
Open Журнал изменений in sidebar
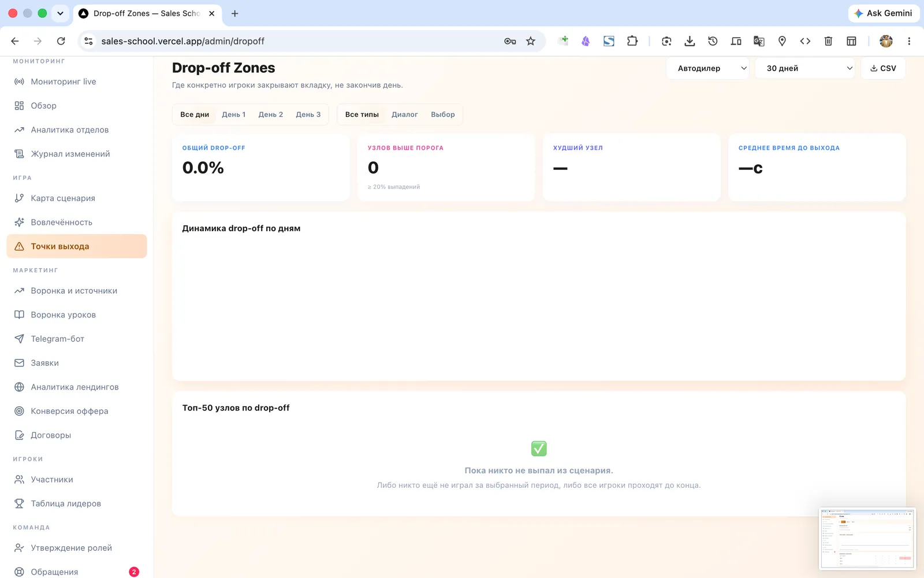76,154
